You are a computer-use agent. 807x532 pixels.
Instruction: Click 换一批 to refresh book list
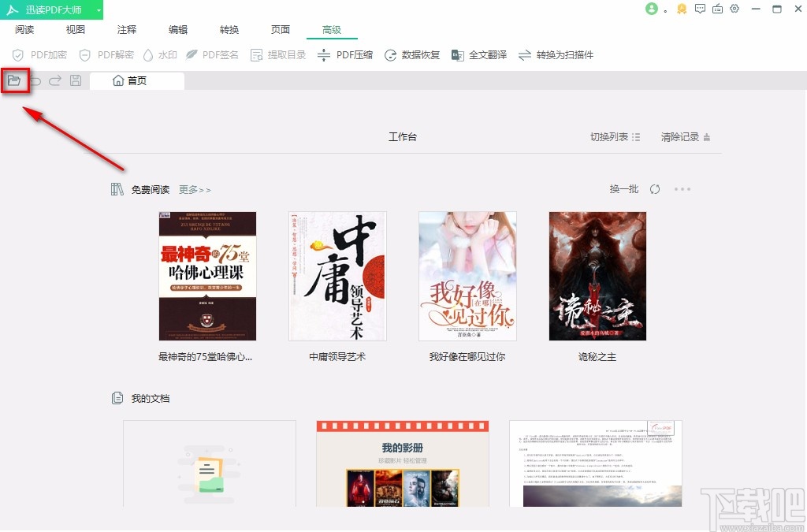point(623,189)
